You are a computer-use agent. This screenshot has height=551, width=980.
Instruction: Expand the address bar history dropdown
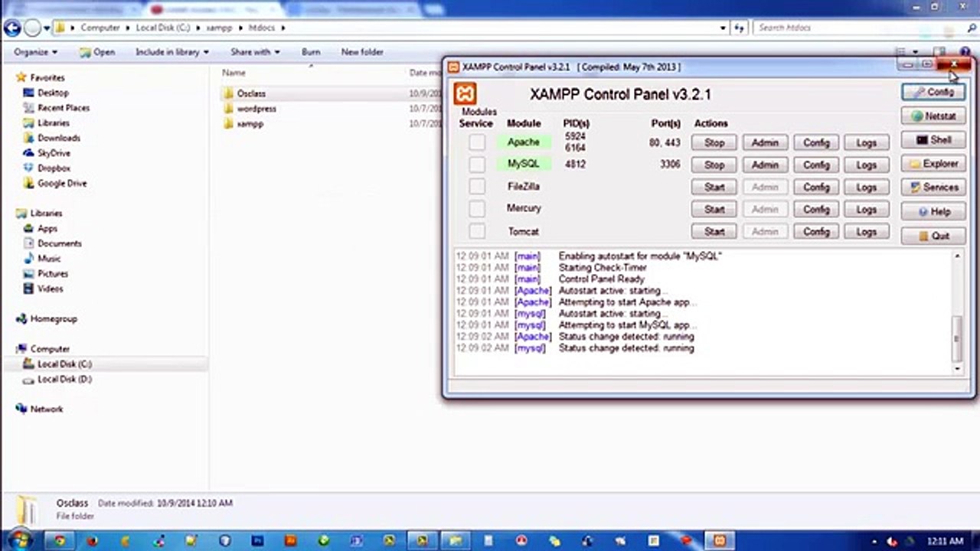[x=723, y=28]
